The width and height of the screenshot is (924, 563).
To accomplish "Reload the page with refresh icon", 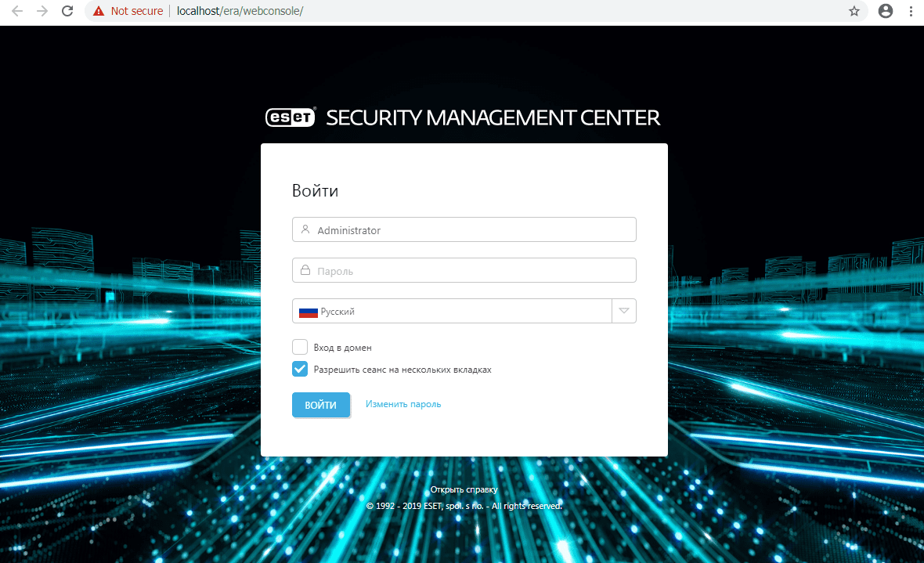I will [67, 11].
